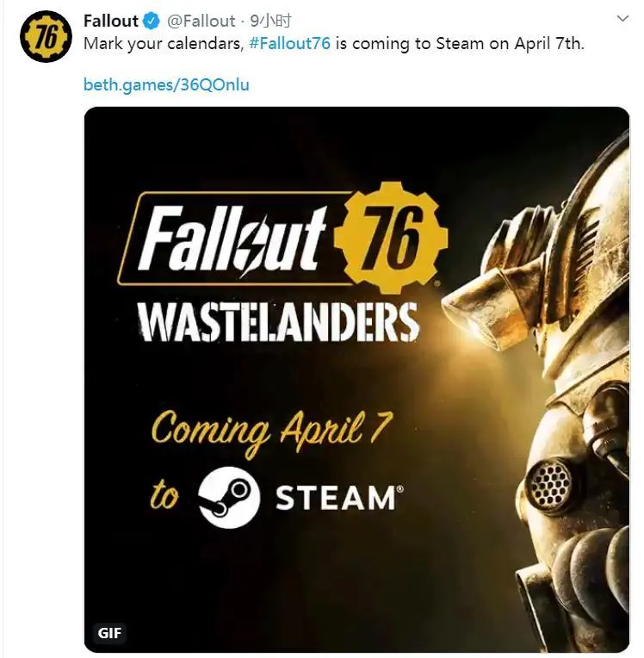644x658 pixels.
Task: Click the Coming April 7 script text
Action: pos(272,432)
